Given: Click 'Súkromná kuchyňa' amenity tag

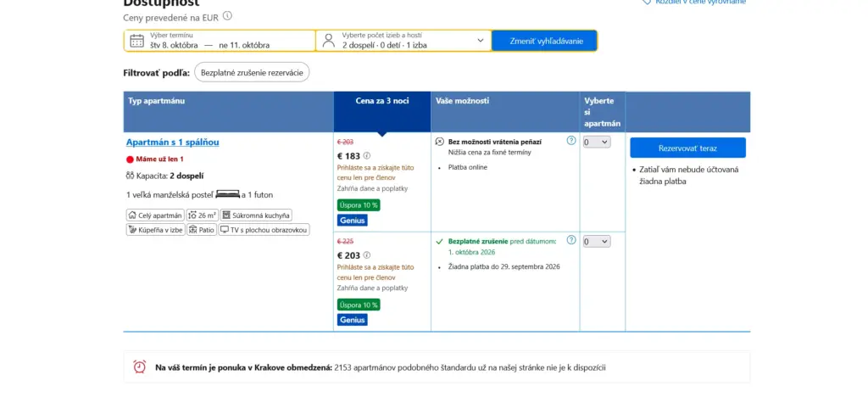Looking at the screenshot, I should click(x=256, y=215).
